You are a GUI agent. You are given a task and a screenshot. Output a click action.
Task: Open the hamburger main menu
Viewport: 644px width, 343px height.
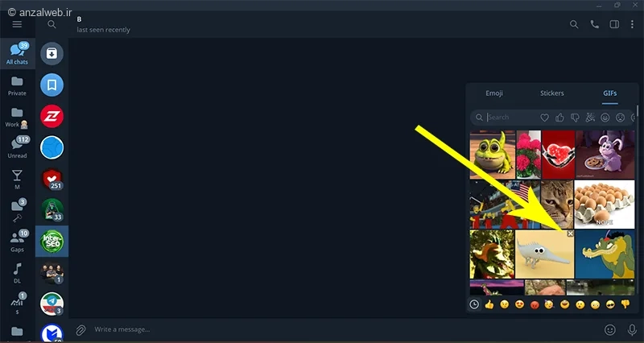click(x=17, y=24)
